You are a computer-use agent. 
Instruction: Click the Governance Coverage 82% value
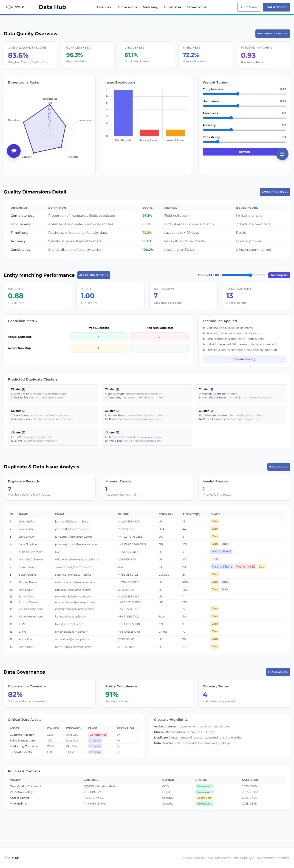[15, 695]
